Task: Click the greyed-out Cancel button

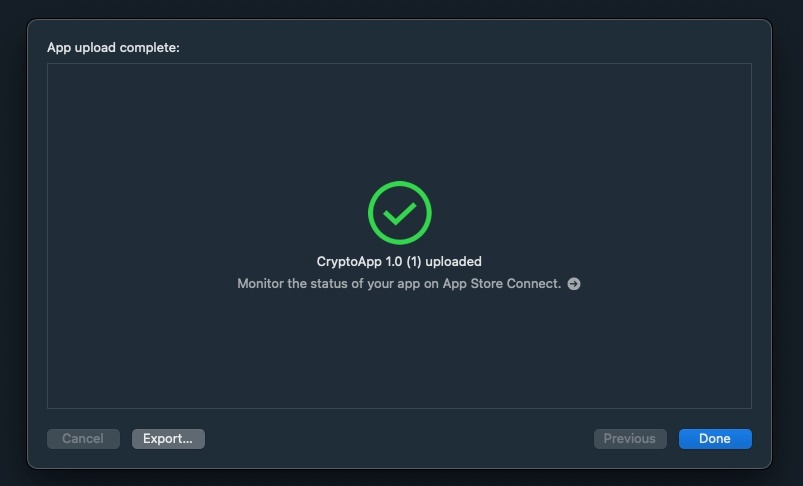Action: point(83,439)
